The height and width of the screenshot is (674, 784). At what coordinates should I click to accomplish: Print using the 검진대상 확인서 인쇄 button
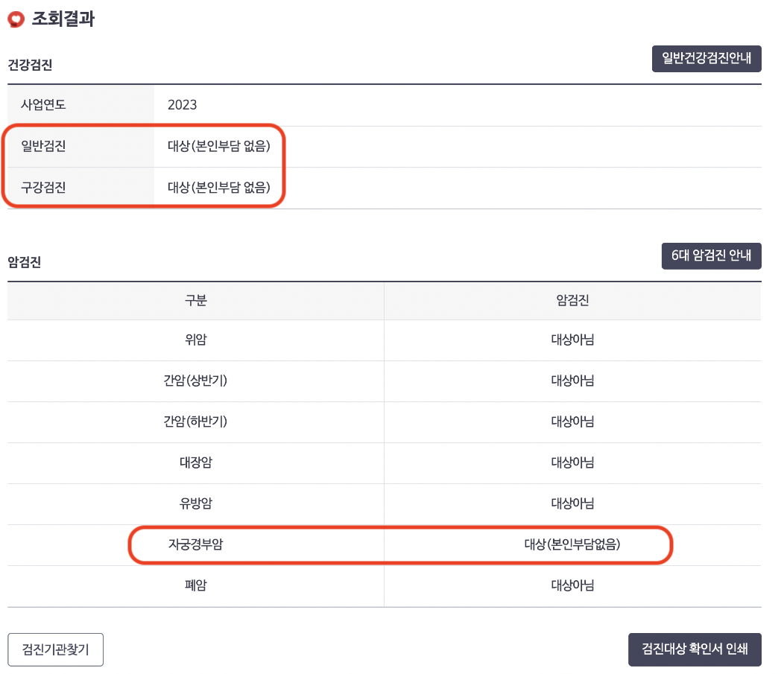(x=695, y=649)
